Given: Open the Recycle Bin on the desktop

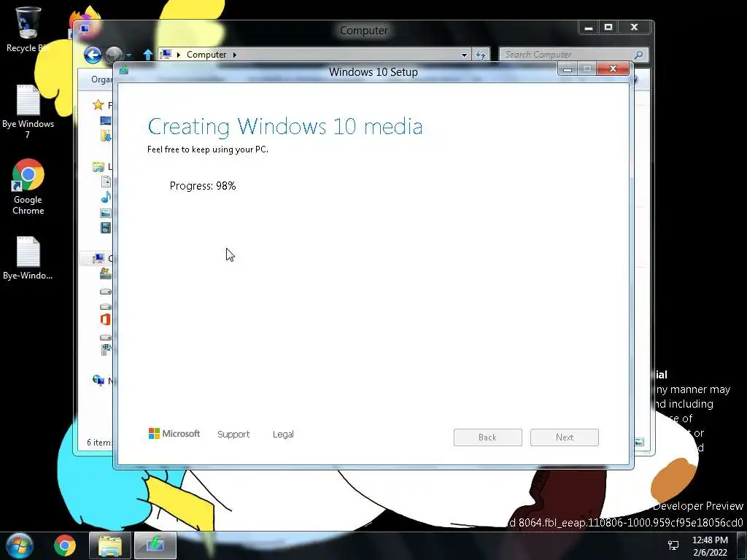Looking at the screenshot, I should [x=28, y=29].
